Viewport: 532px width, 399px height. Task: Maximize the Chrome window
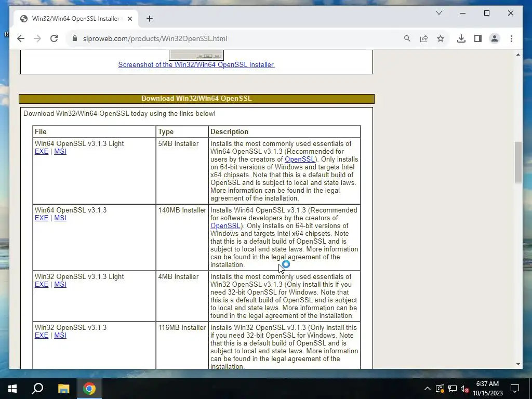pos(486,13)
